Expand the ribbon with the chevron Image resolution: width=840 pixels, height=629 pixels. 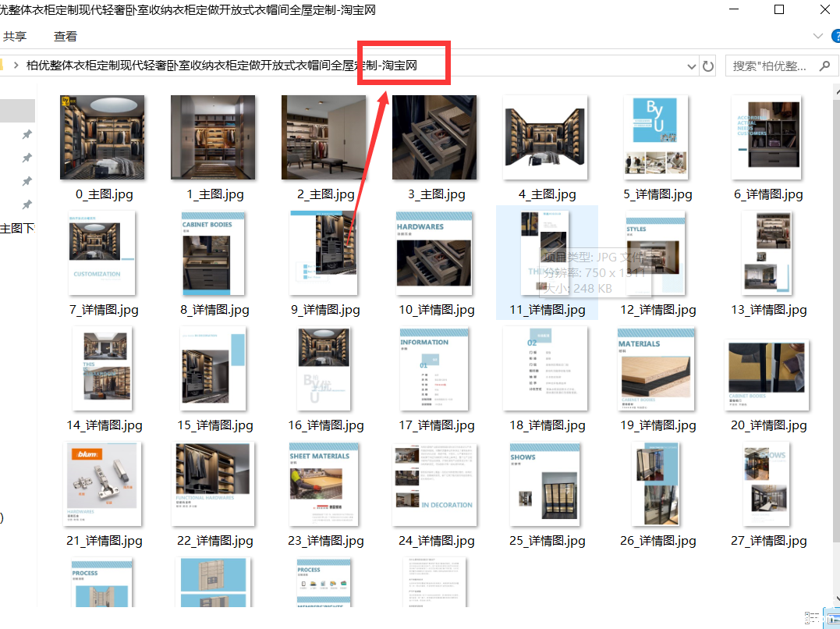(817, 36)
